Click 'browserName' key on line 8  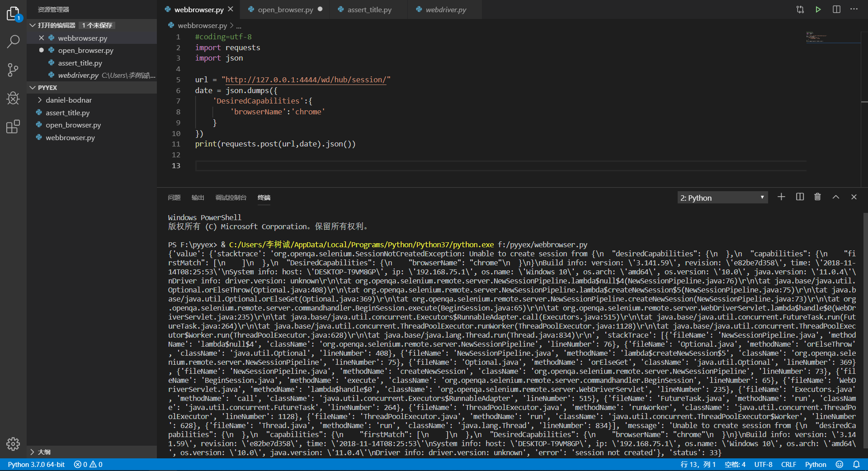259,112
